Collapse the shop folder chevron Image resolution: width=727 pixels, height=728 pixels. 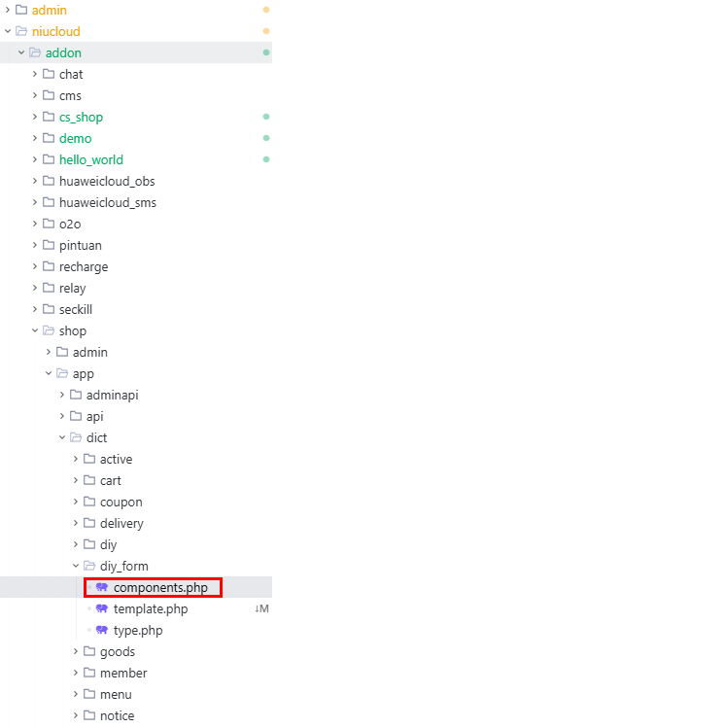pos(35,330)
